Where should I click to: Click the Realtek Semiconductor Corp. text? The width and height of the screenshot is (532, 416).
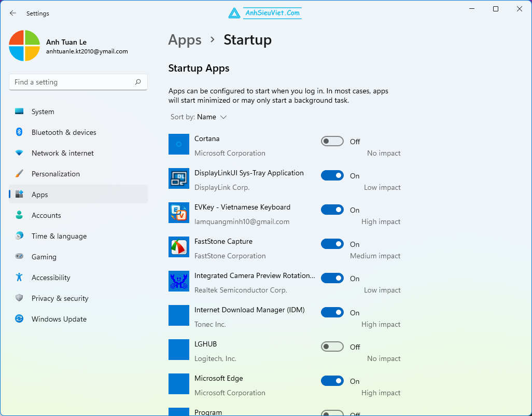[x=241, y=290]
